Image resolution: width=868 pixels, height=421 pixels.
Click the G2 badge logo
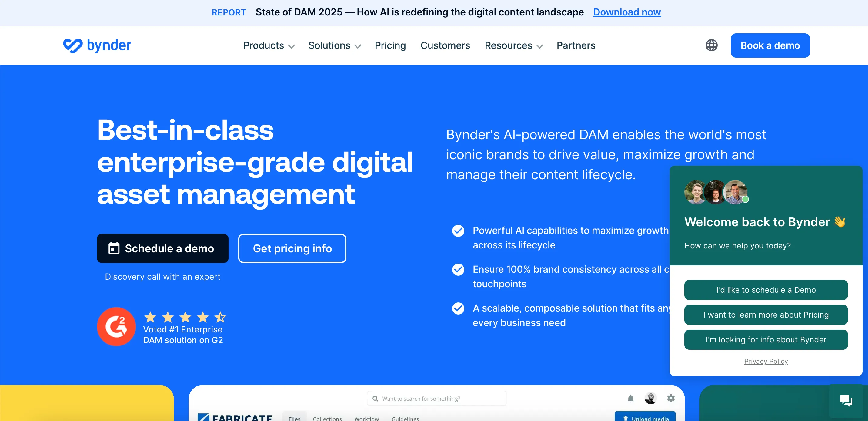point(116,327)
